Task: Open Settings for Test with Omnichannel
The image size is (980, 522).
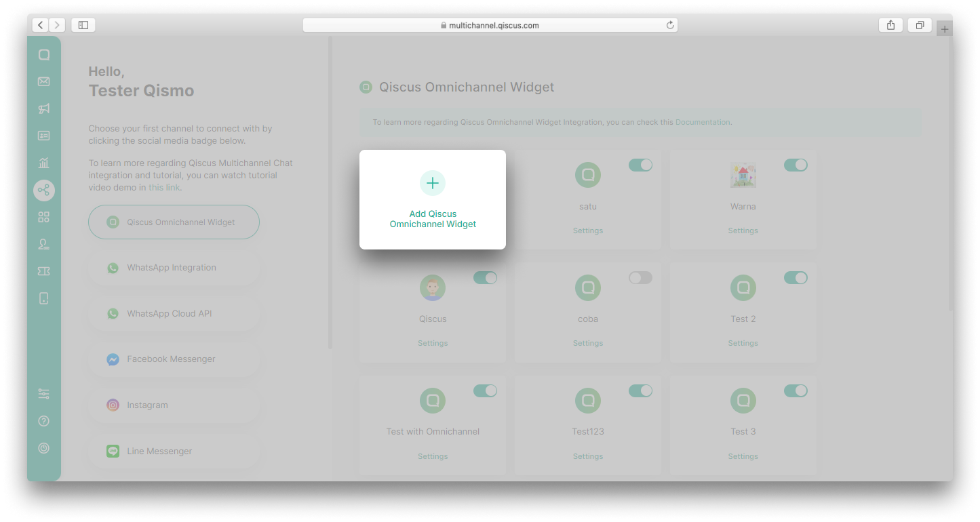Action: tap(433, 456)
